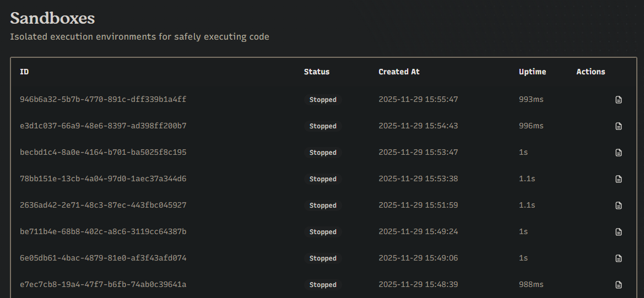The width and height of the screenshot is (644, 298).
Task: Click Stopped badge in 2636ad42 row
Action: [x=323, y=205]
